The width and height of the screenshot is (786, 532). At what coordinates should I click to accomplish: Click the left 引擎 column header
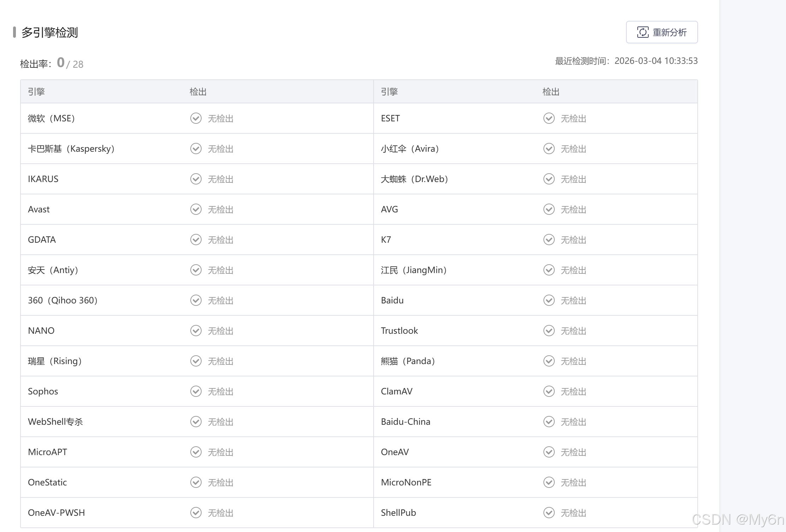coord(36,92)
